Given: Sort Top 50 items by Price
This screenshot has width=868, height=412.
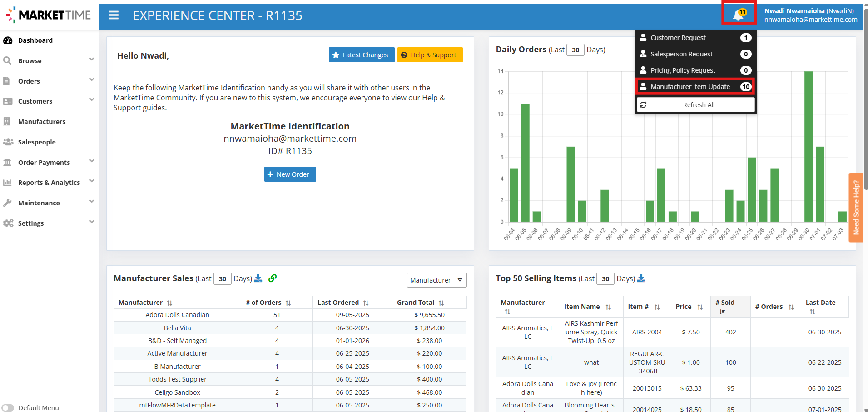Looking at the screenshot, I should tap(700, 307).
